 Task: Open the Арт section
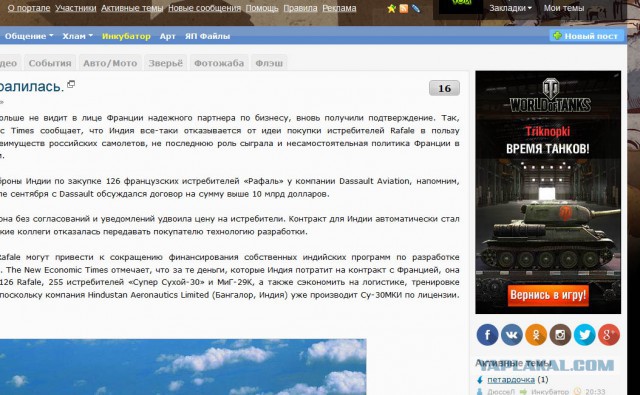tap(167, 36)
